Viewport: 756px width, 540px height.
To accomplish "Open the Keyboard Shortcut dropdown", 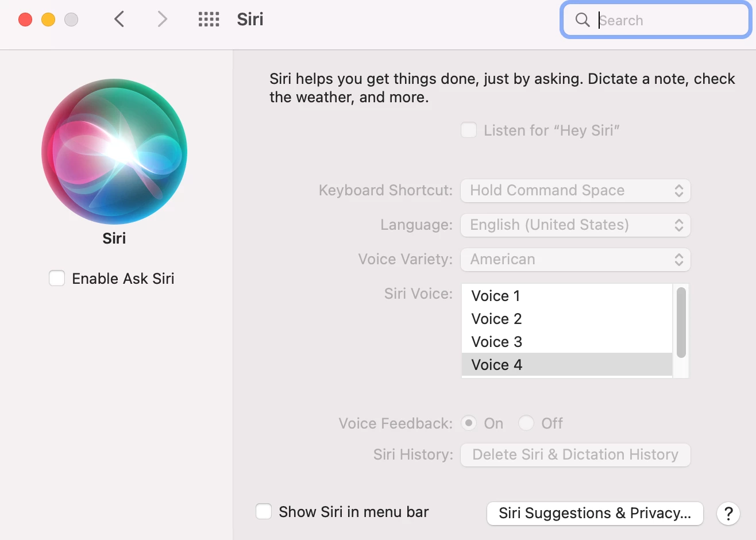I will click(576, 191).
